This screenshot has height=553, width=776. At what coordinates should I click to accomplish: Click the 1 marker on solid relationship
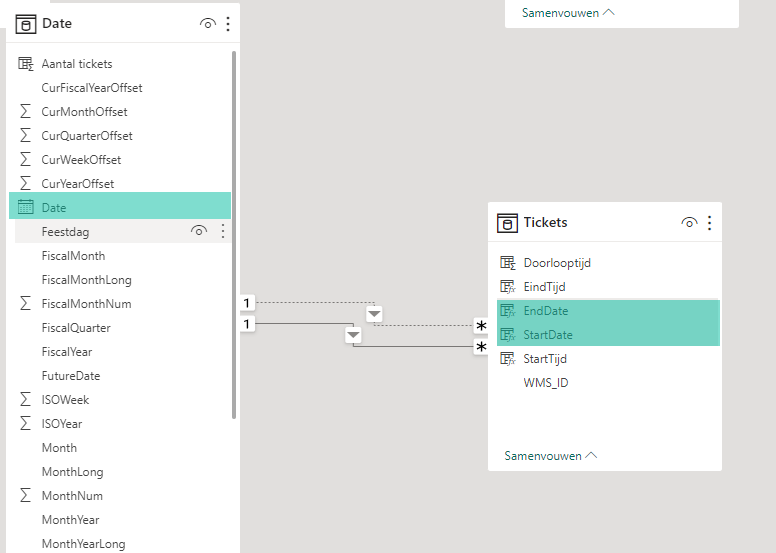[247, 324]
